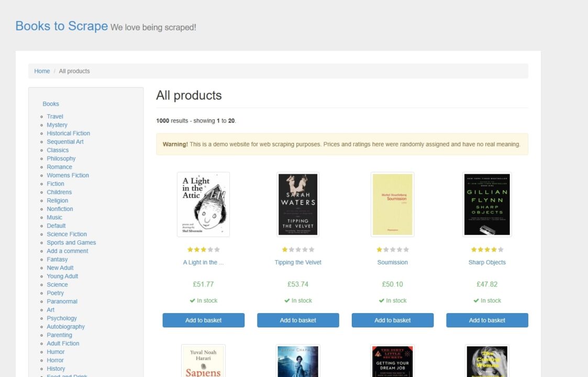This screenshot has width=588, height=377.
Task: Click A Light in the Attic cover image
Action: (203, 204)
